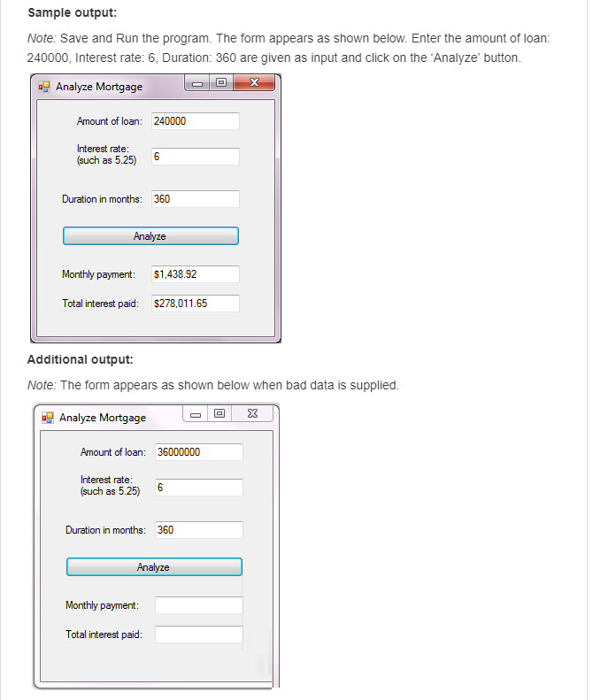Click the empty Monthly payment field
Image resolution: width=593 pixels, height=700 pixels.
pos(199,605)
